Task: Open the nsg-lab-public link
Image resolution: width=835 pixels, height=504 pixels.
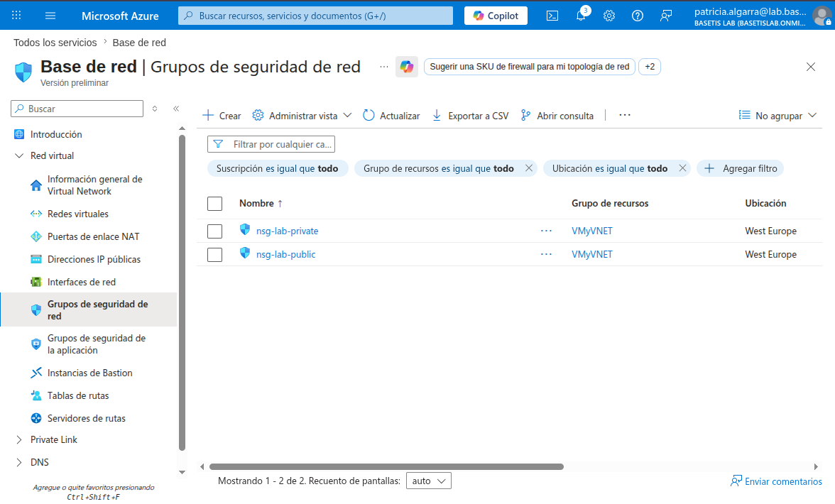Action: [x=286, y=254]
